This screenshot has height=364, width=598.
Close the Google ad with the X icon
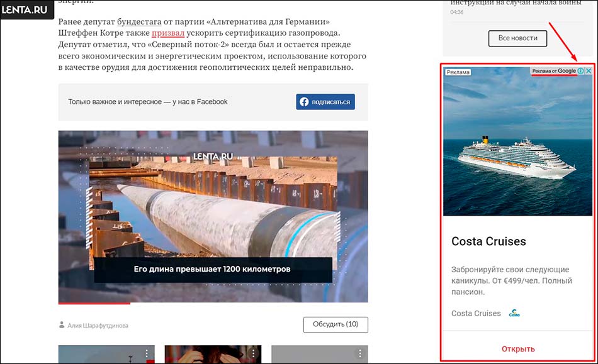click(x=589, y=71)
